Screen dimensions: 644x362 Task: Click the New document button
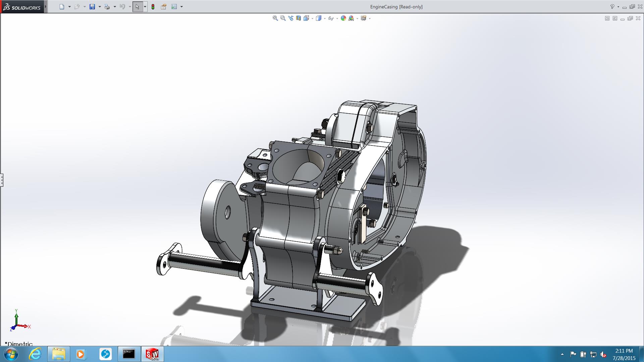click(62, 7)
